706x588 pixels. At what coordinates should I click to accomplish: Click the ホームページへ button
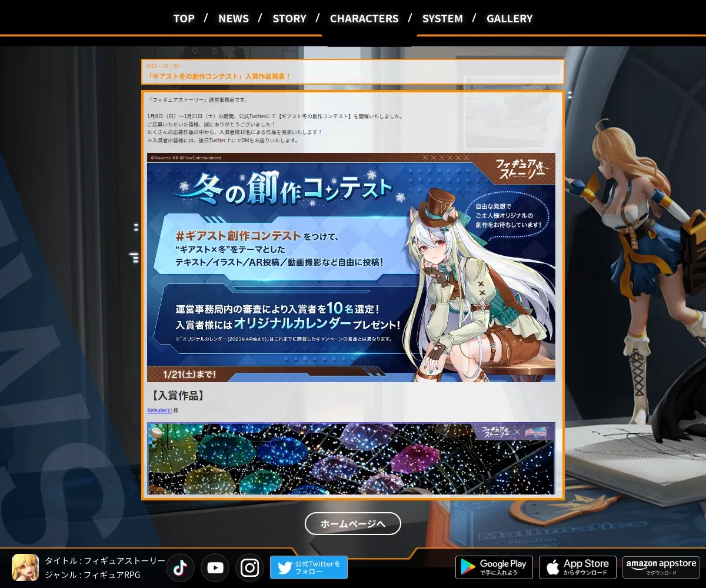[x=353, y=523]
